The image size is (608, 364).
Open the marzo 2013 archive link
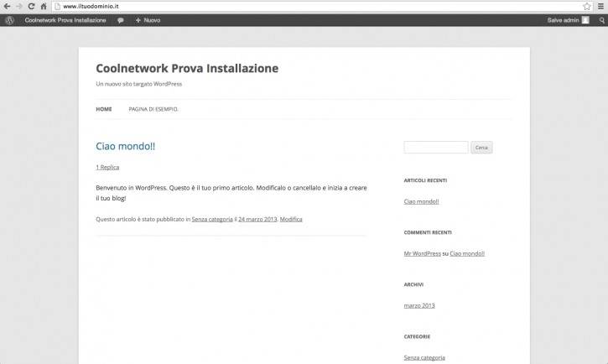[419, 306]
